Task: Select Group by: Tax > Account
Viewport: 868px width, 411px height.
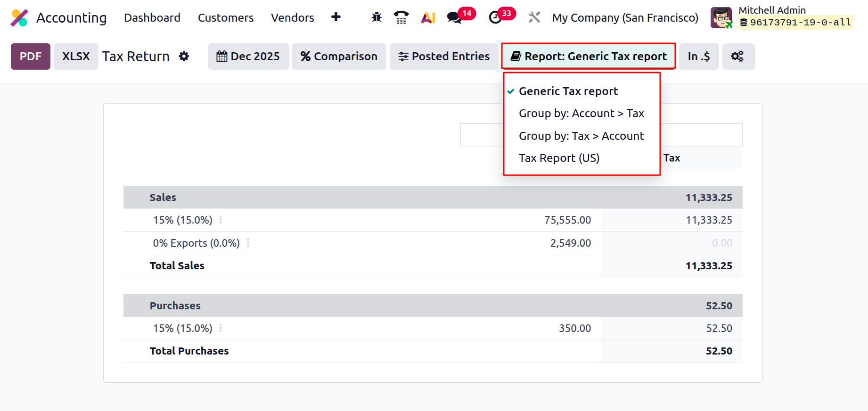Action: pyautogui.click(x=581, y=136)
